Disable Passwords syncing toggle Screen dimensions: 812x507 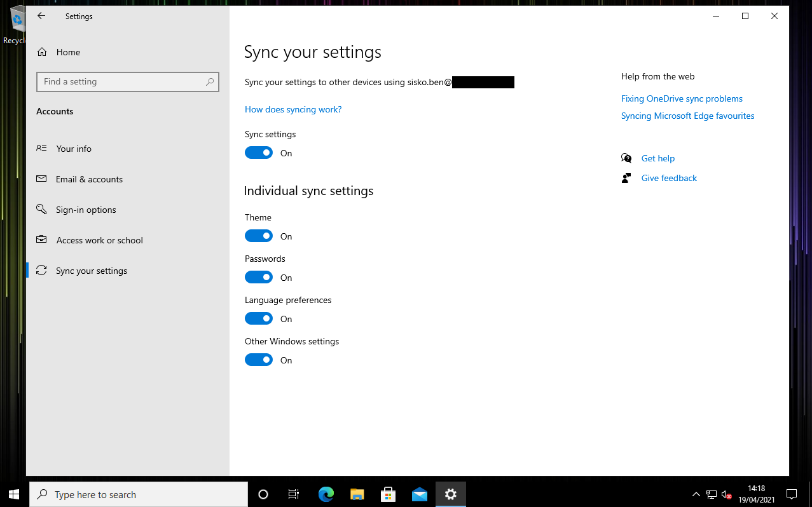pos(259,277)
